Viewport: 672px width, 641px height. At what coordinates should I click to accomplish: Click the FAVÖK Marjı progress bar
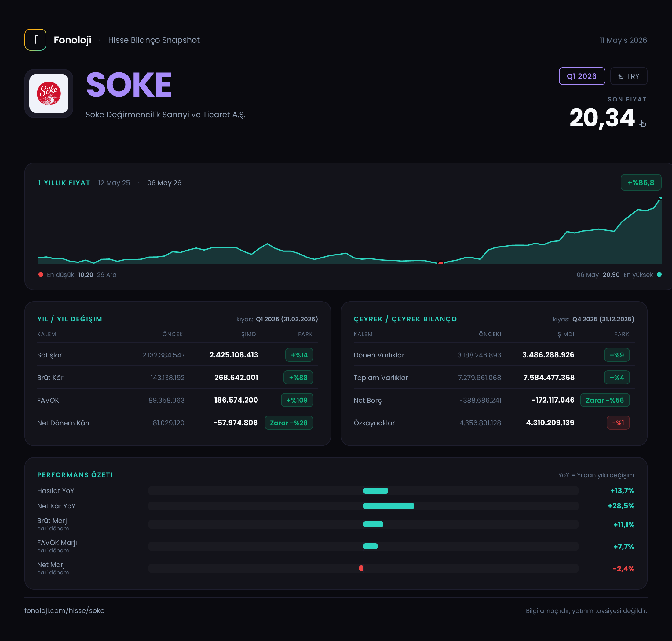tap(363, 546)
